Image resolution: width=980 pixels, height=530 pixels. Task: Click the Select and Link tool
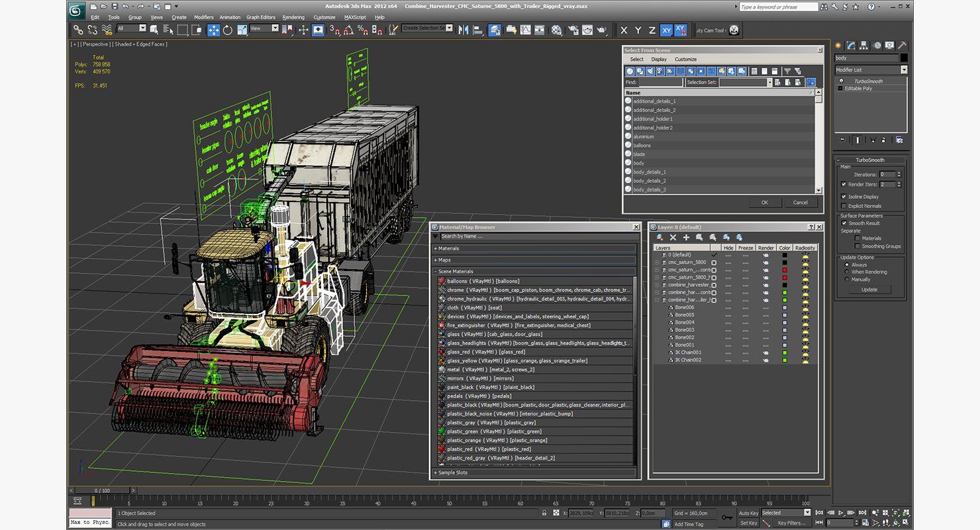[78, 30]
